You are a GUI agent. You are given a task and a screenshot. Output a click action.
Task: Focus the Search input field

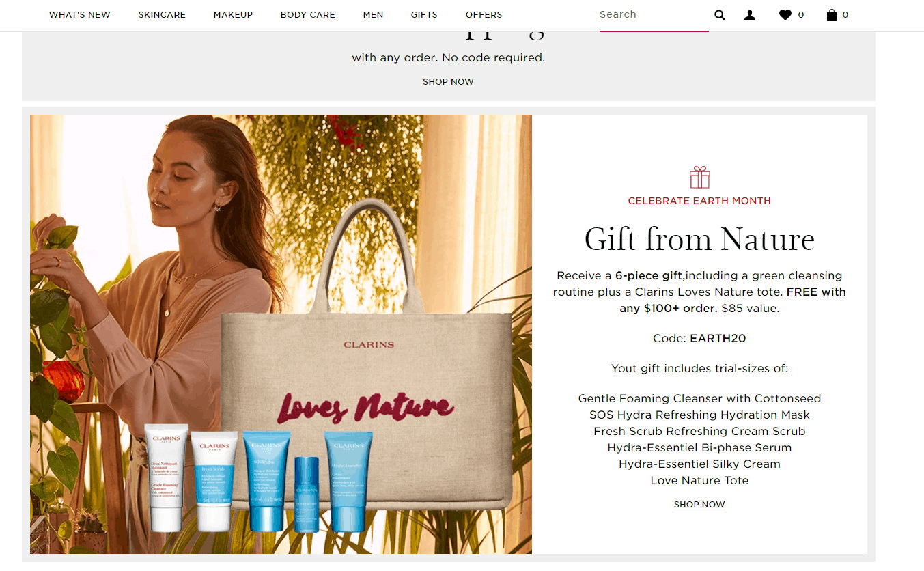[x=654, y=15]
